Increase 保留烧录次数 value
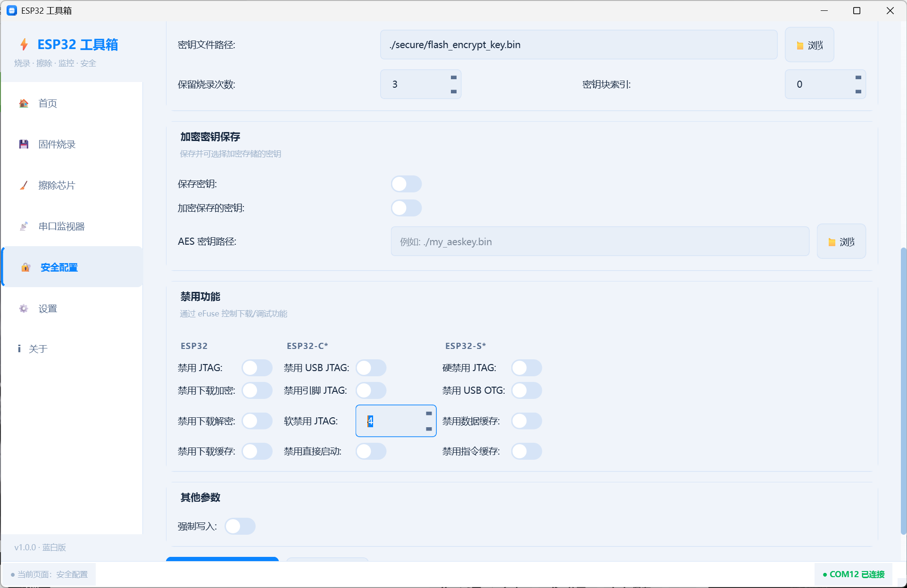 454,77
